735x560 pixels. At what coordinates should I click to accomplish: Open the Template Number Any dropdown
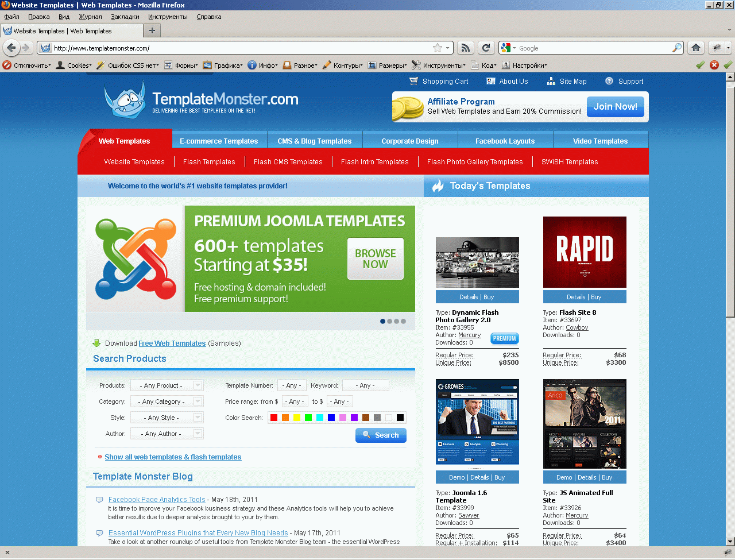[292, 385]
